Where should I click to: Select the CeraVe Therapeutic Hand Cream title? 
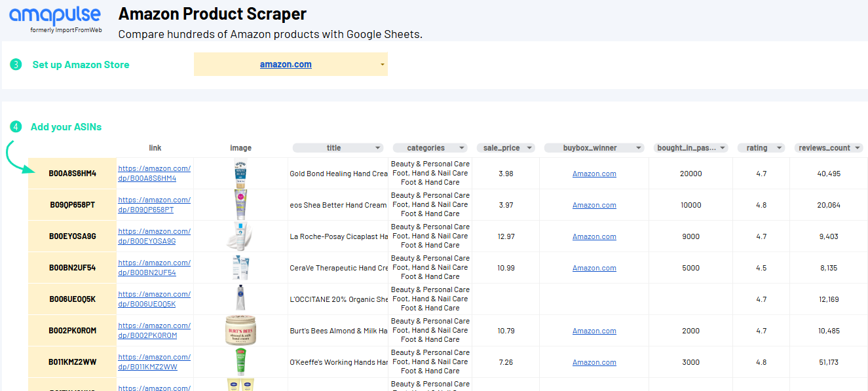pos(339,268)
